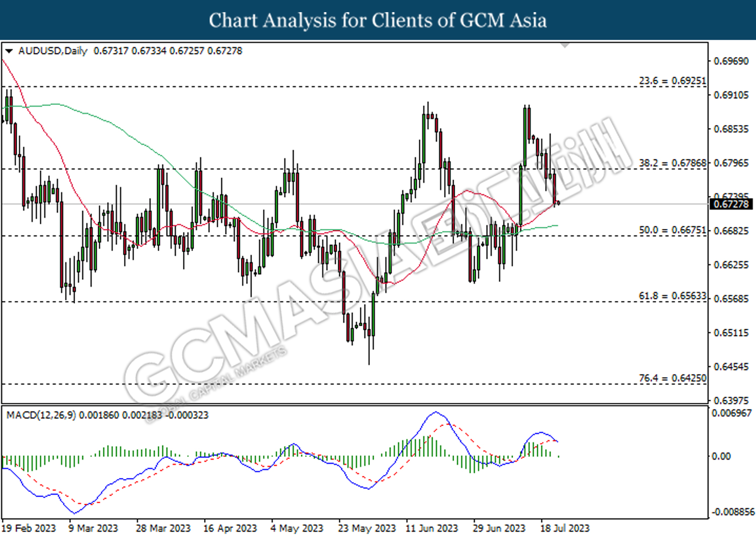Click the -0.008856 MACD axis value
The height and width of the screenshot is (540, 756).
pyautogui.click(x=732, y=512)
